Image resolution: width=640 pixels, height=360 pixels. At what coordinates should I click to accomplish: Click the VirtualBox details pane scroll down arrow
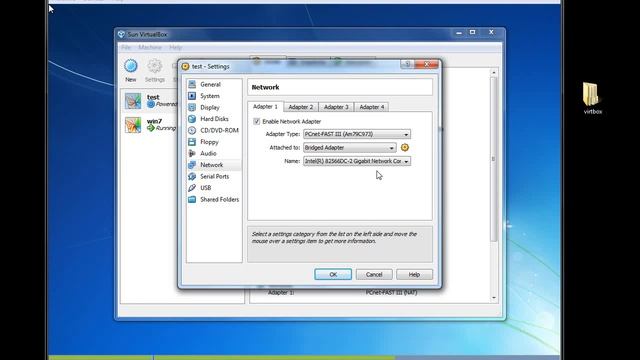click(x=494, y=298)
